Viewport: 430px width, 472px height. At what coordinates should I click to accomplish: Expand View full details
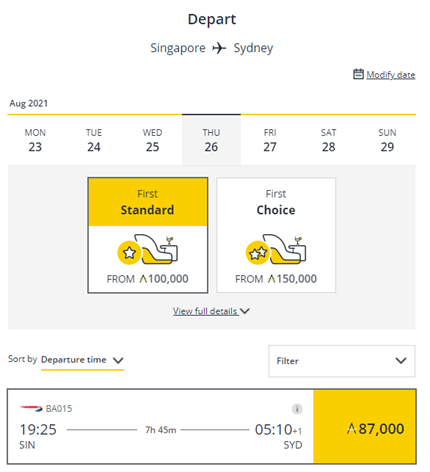coord(211,311)
